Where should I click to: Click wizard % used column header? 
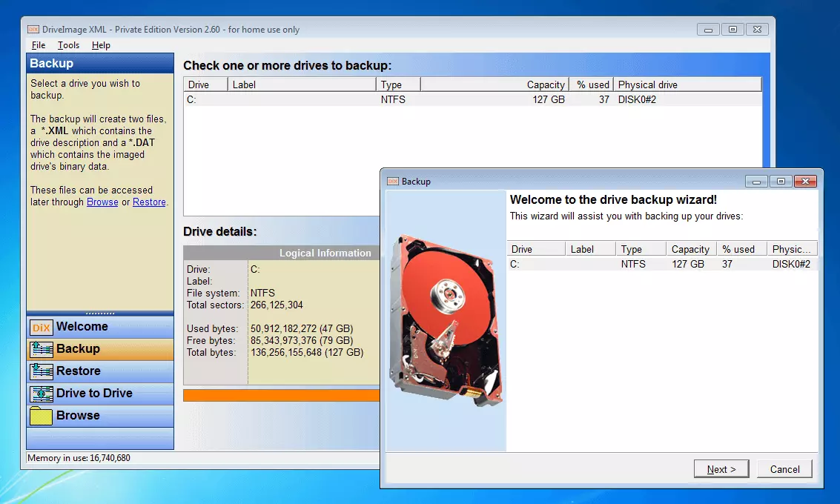coord(741,249)
